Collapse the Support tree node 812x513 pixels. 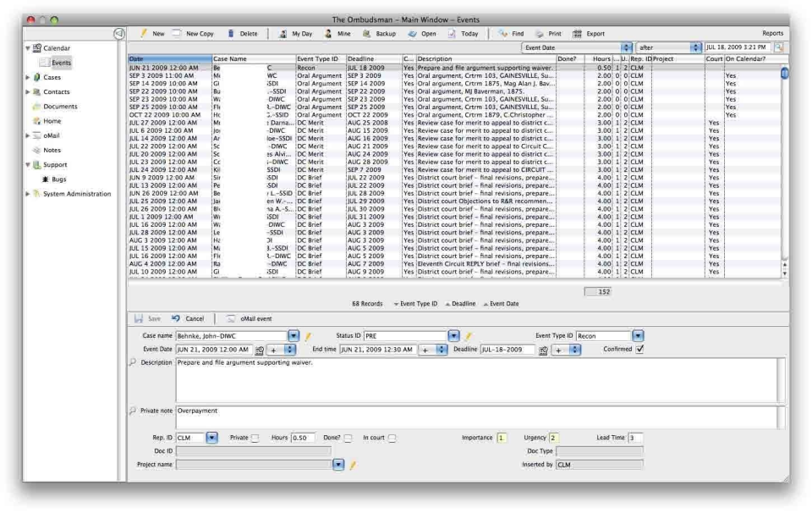pos(28,165)
